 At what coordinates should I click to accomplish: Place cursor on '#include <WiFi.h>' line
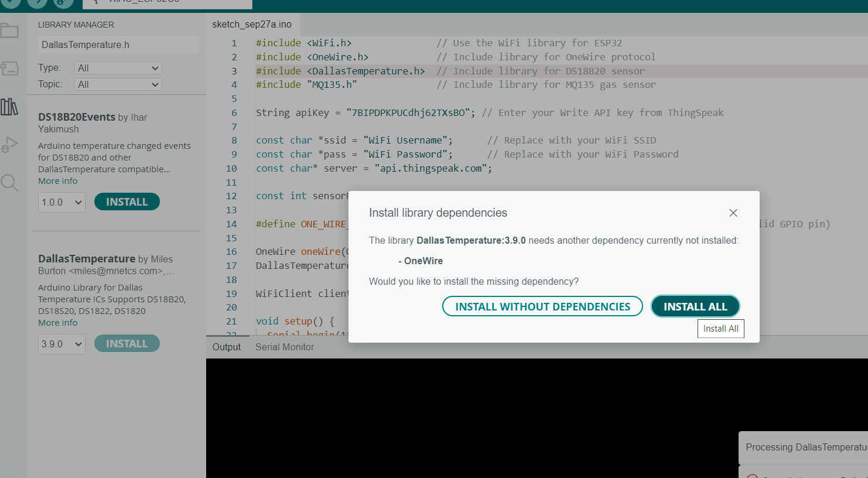click(304, 43)
